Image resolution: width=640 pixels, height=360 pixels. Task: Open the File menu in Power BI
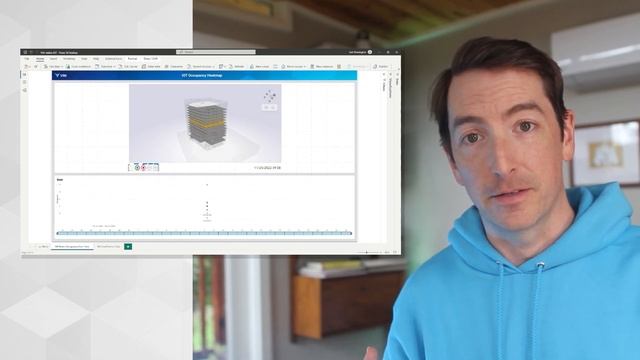[x=27, y=59]
